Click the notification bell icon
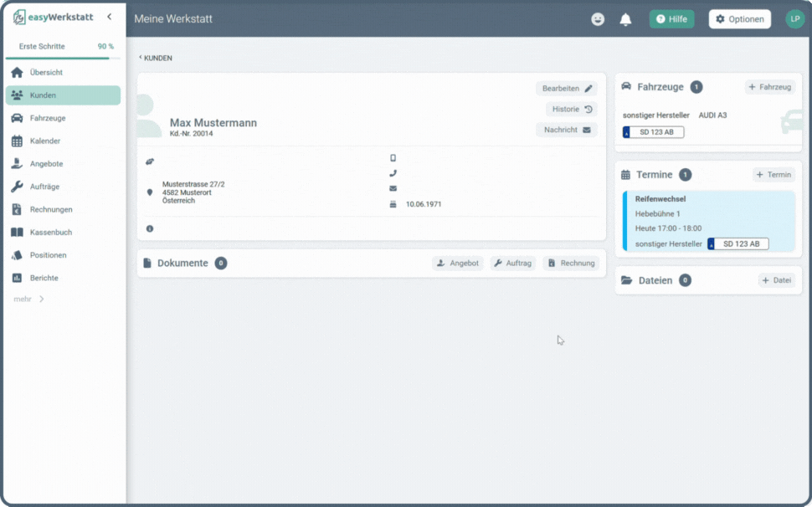The width and height of the screenshot is (812, 507). pyautogui.click(x=625, y=19)
